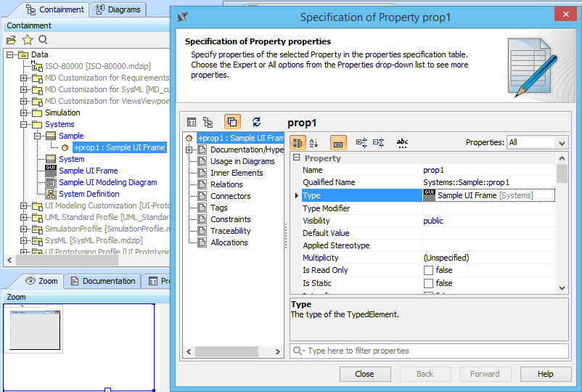
Task: Select Relations in specification tree
Action: (x=226, y=184)
